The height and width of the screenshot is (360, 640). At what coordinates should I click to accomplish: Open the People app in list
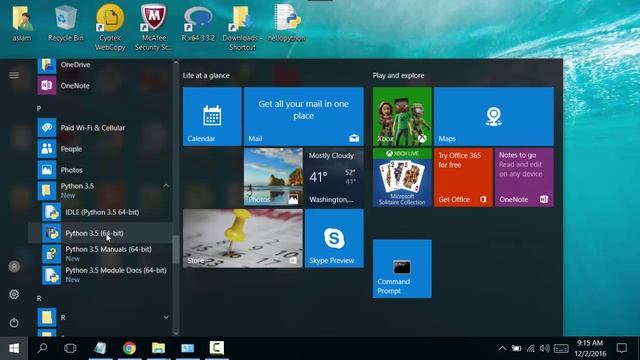point(100,149)
